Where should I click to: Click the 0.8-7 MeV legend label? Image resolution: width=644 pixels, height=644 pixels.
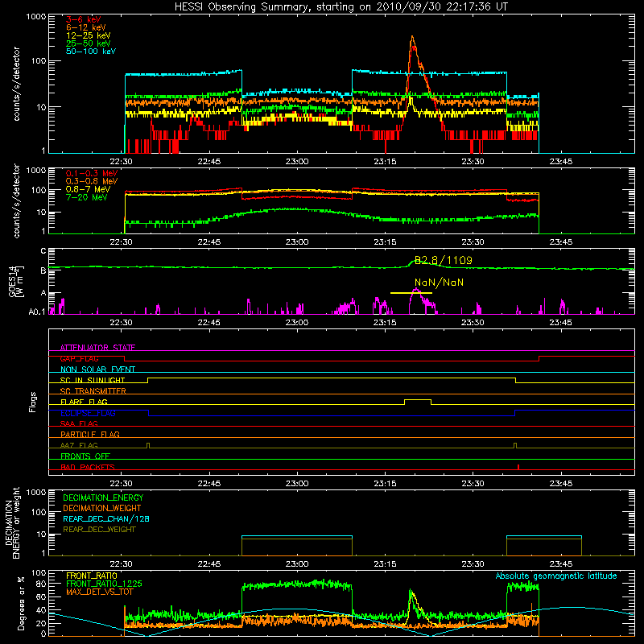(x=89, y=189)
